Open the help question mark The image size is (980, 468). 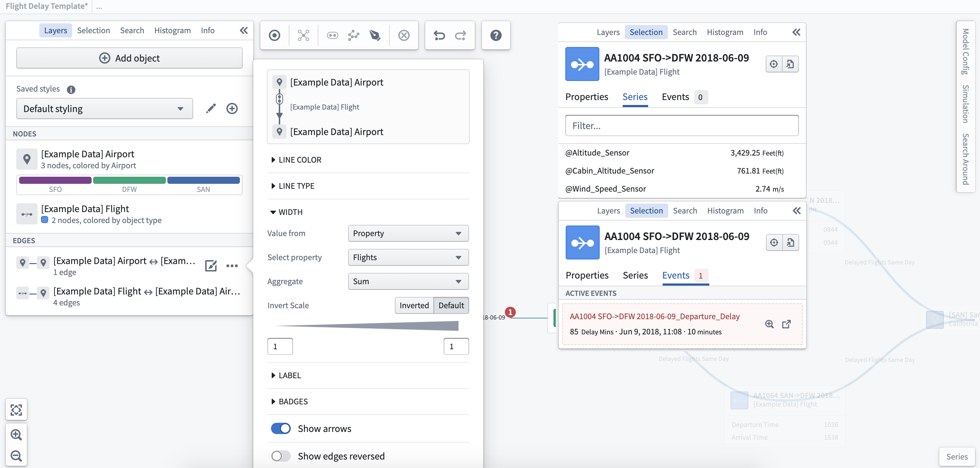tap(496, 35)
